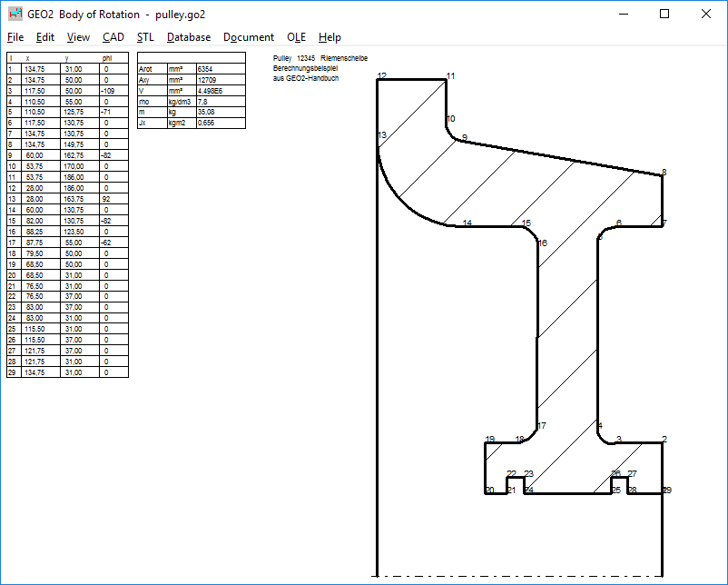Screen dimensions: 728x585
Task: Click the GEO2 application icon in title bar
Action: click(15, 14)
